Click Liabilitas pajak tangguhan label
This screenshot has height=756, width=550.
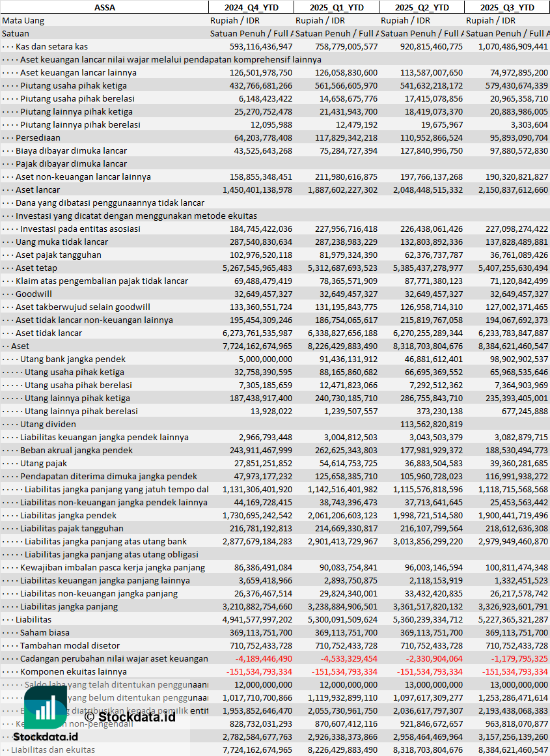point(72,529)
